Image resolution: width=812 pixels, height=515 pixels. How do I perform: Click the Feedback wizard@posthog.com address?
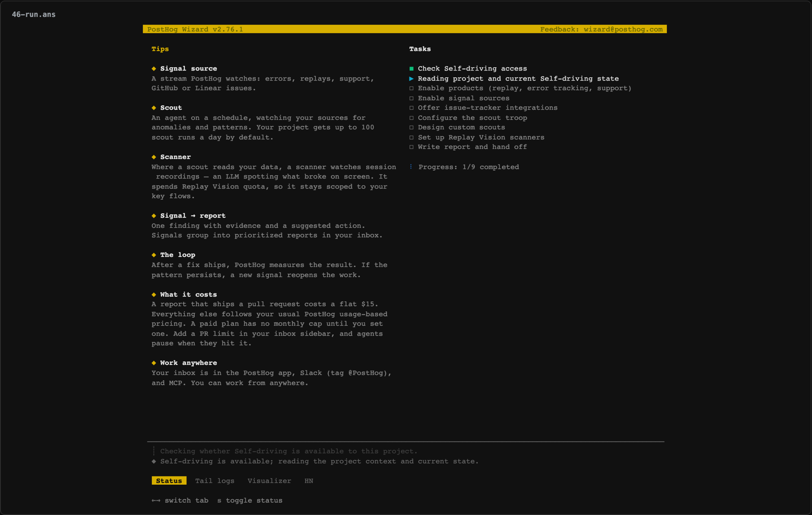click(x=601, y=29)
